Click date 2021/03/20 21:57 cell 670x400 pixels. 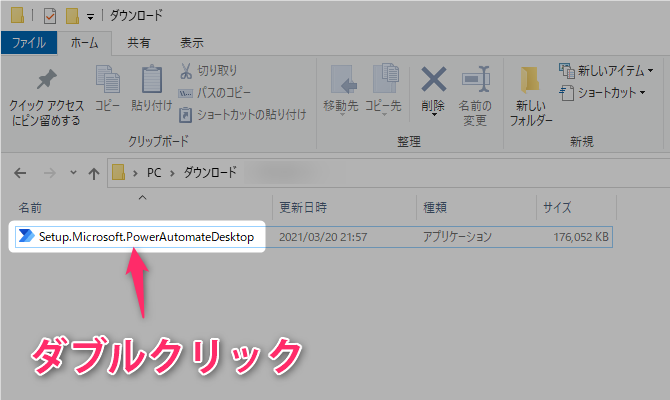[323, 237]
